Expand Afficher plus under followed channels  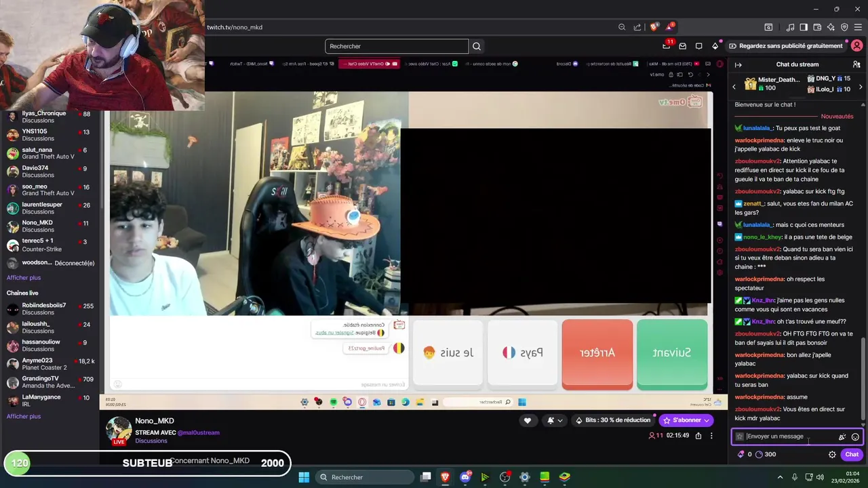pos(24,278)
